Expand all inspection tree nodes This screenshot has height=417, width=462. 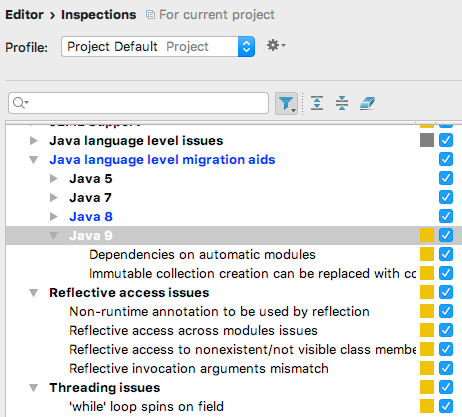tap(317, 103)
